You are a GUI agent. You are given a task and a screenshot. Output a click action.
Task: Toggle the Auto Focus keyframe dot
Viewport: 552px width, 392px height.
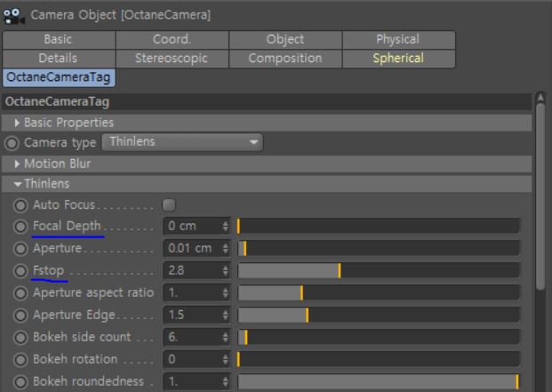tap(20, 205)
